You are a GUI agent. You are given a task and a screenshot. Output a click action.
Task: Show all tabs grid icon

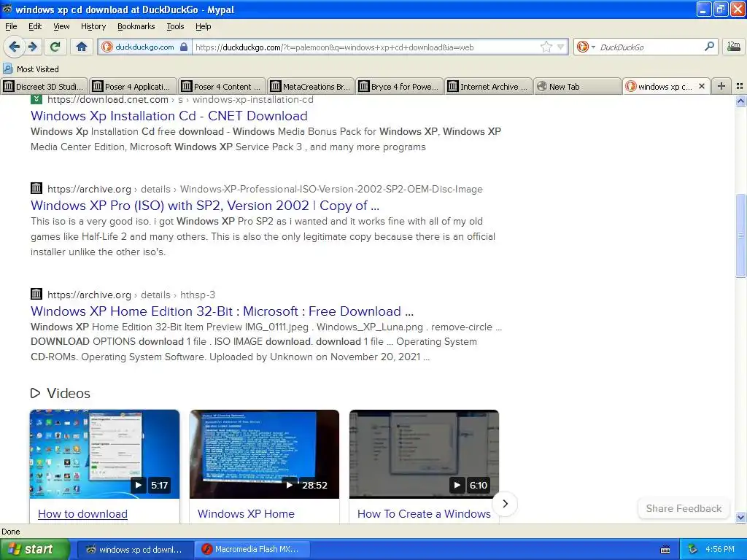tap(740, 86)
